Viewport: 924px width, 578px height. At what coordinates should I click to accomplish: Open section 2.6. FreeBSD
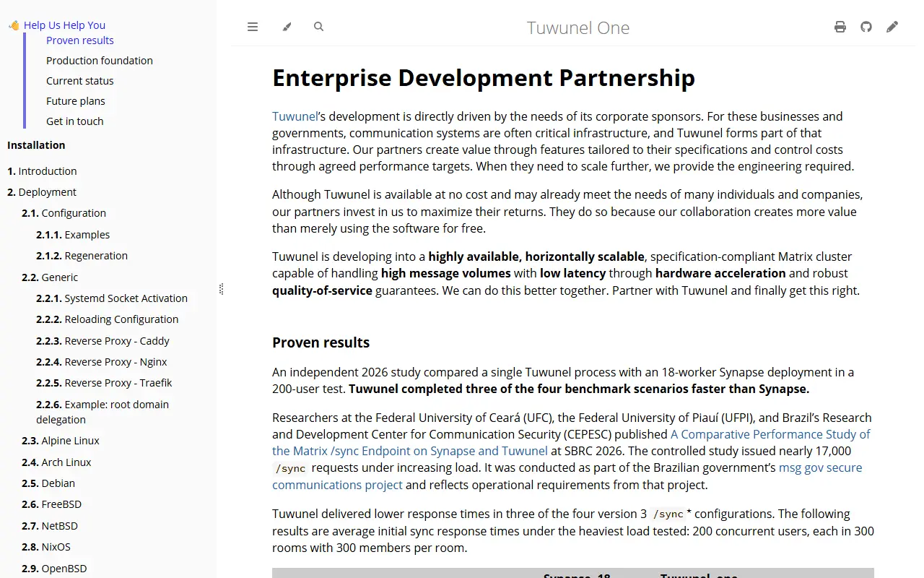click(x=51, y=504)
